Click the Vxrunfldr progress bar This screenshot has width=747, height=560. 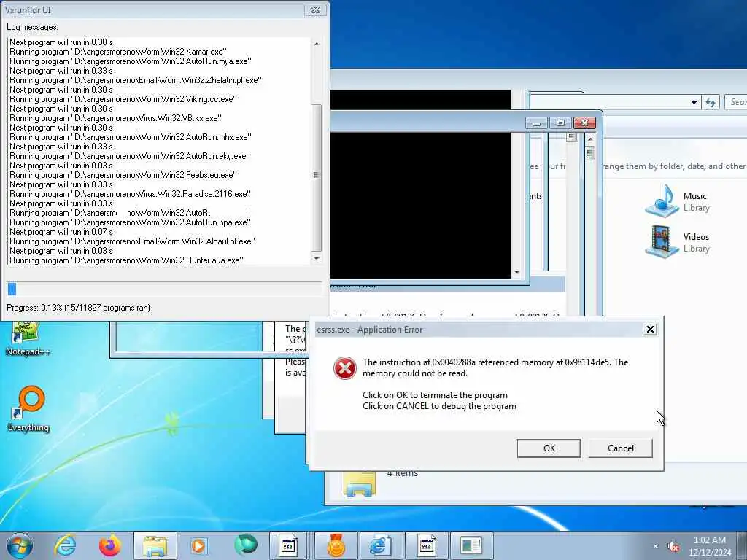pyautogui.click(x=164, y=289)
